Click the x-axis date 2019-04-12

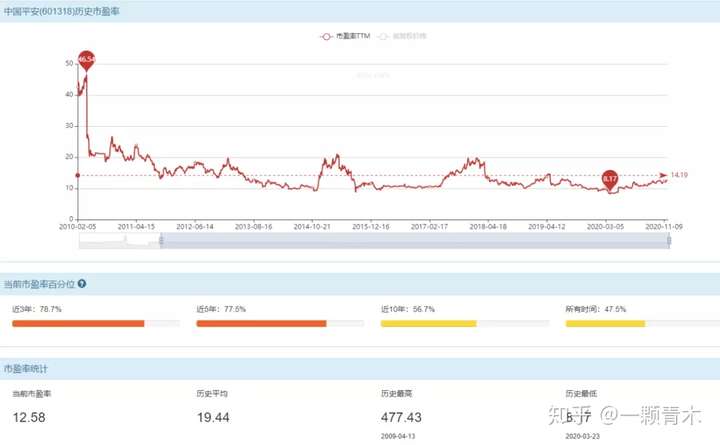546,227
